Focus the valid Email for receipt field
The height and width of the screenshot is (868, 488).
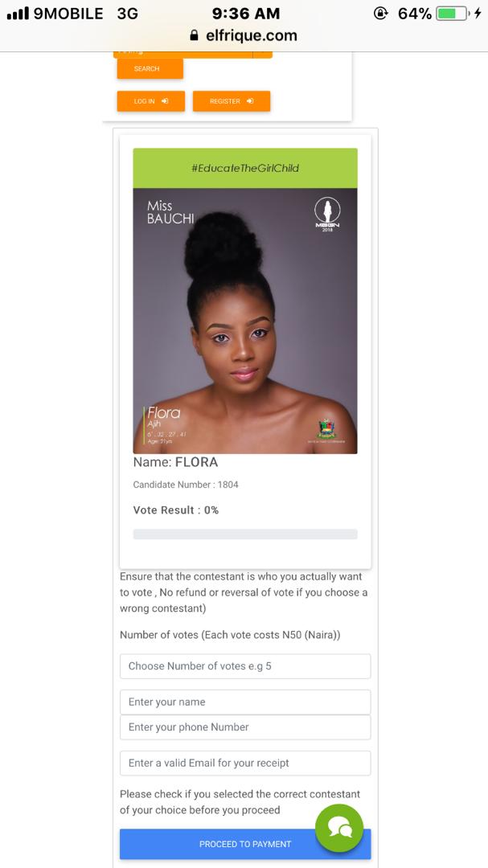point(245,763)
